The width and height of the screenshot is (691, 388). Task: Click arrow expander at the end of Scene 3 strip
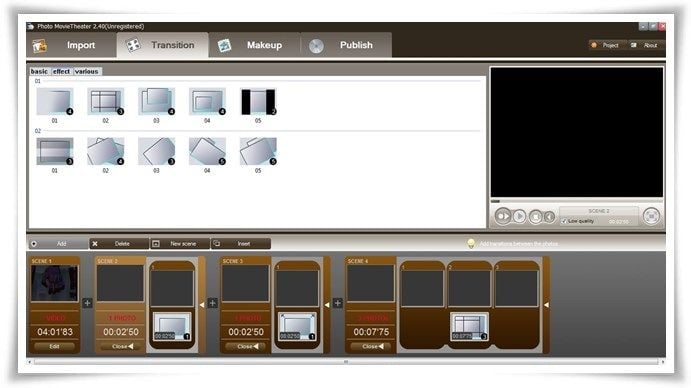[327, 305]
